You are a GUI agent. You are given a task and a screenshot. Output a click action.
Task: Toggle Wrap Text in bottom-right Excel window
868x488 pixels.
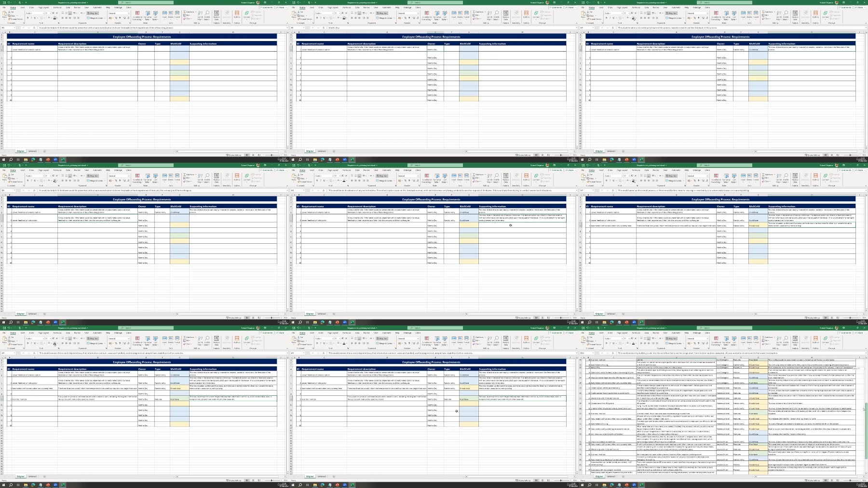pyautogui.click(x=671, y=338)
